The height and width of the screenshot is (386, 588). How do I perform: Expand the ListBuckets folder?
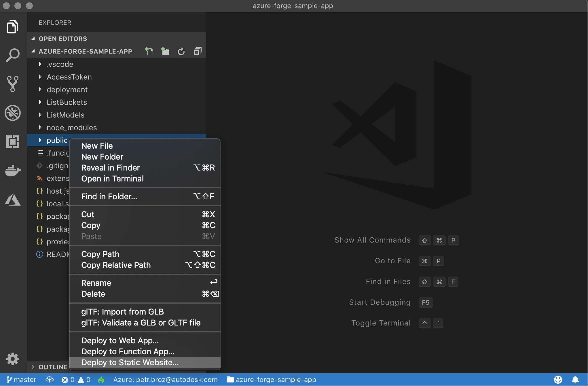pos(116,102)
